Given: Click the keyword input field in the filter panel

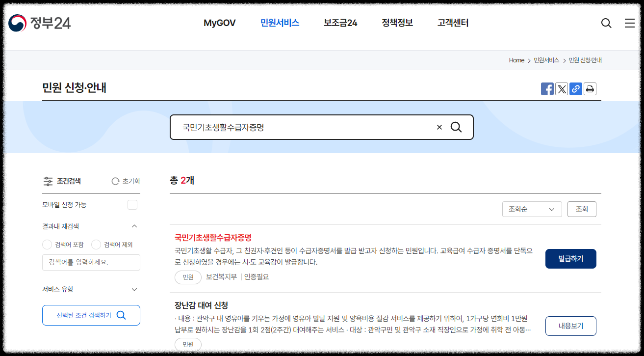Looking at the screenshot, I should (91, 262).
